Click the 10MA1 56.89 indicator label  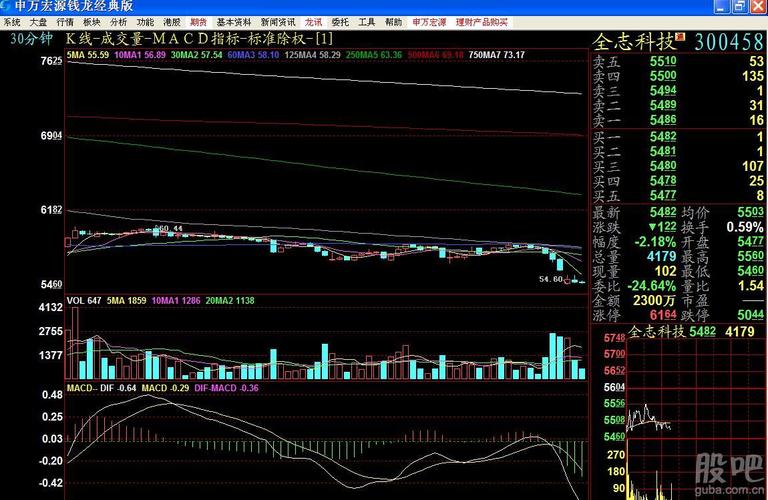[140, 55]
